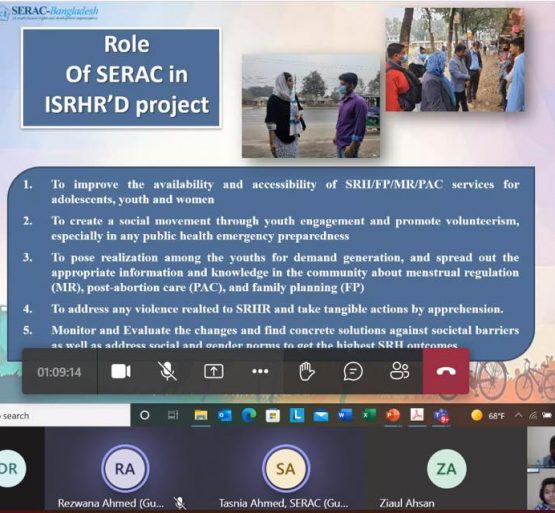Click the SERAC-Bangladesh logo on slide
Viewport: 555px width, 513px height.
(x=49, y=12)
